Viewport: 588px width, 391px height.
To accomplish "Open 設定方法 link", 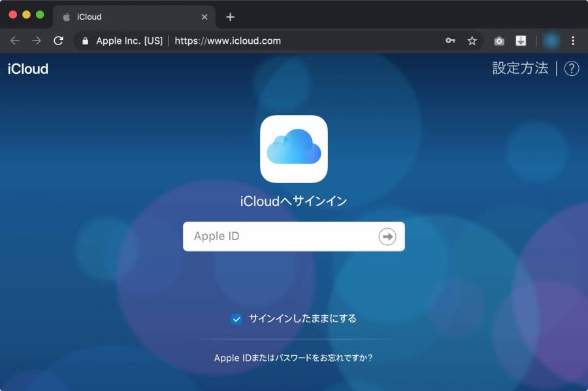I will (520, 68).
